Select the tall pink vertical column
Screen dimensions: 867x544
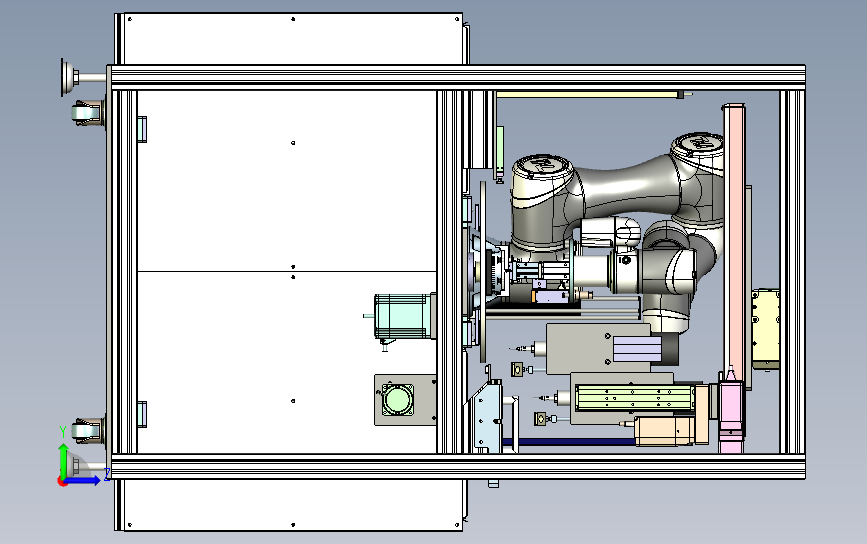tap(734, 238)
